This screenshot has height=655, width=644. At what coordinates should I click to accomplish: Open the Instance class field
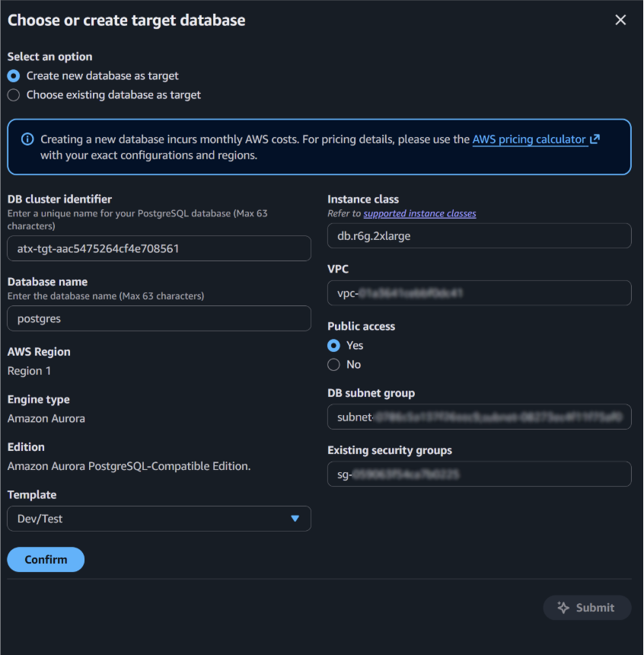[479, 235]
